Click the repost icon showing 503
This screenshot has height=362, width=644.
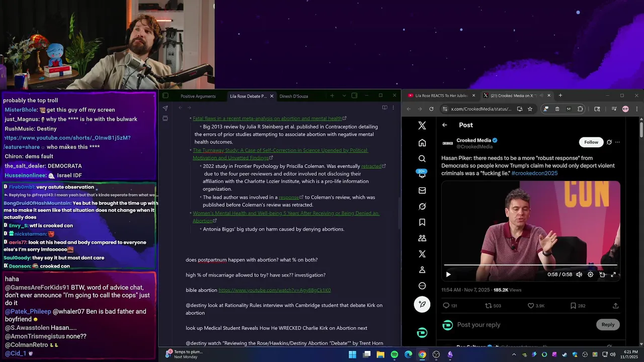coord(488,306)
